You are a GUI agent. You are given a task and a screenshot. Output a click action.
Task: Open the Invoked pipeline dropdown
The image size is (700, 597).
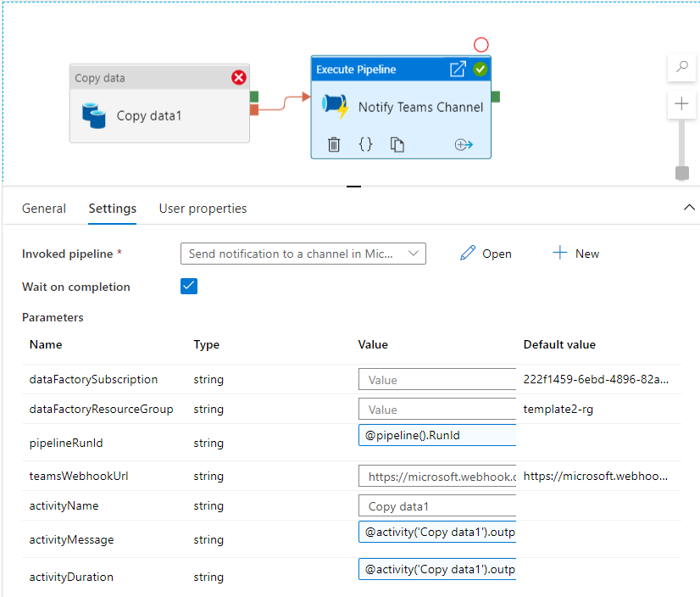click(x=303, y=254)
